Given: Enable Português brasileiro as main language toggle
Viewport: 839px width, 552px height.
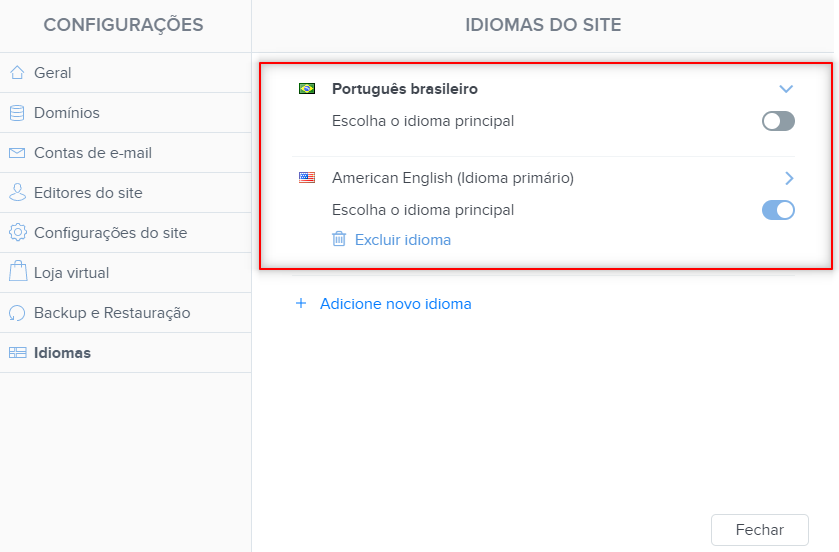Looking at the screenshot, I should coord(778,121).
